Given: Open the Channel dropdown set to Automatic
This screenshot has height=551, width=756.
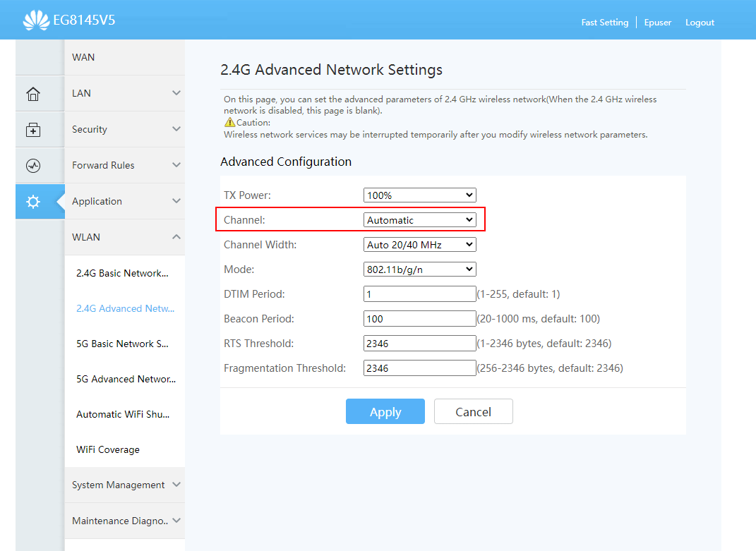Looking at the screenshot, I should pos(419,220).
